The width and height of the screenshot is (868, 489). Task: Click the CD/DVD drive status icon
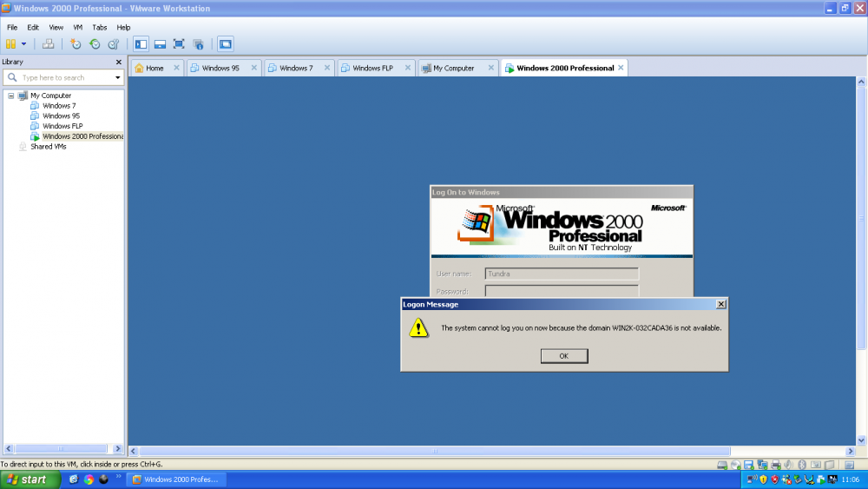point(735,465)
